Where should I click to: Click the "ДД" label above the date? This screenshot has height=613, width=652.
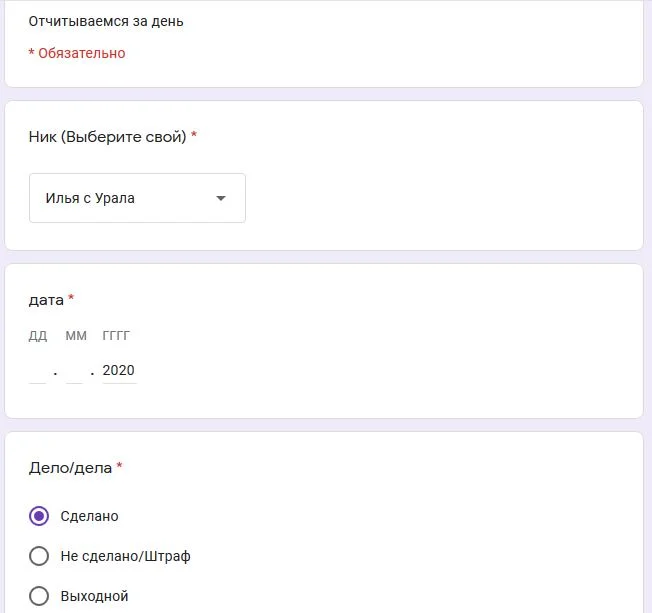click(38, 336)
